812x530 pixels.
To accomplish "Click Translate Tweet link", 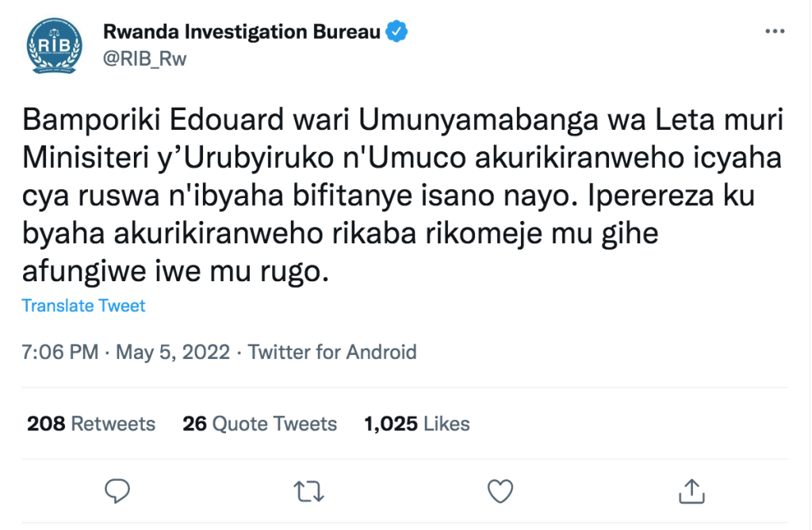I will pos(83,305).
